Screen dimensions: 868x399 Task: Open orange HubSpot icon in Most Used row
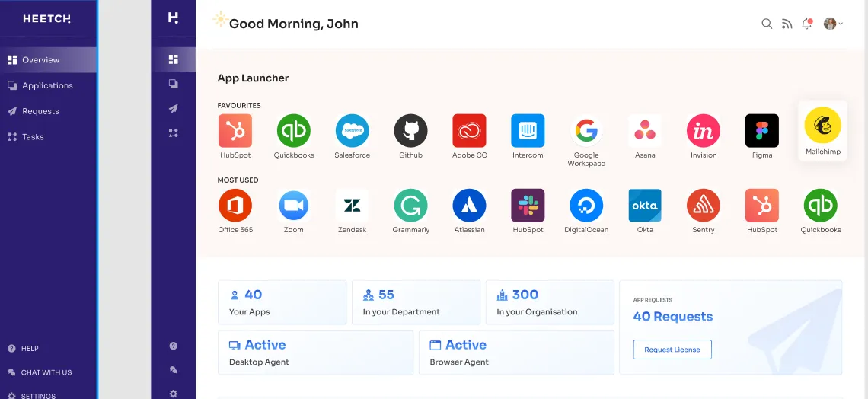(762, 206)
